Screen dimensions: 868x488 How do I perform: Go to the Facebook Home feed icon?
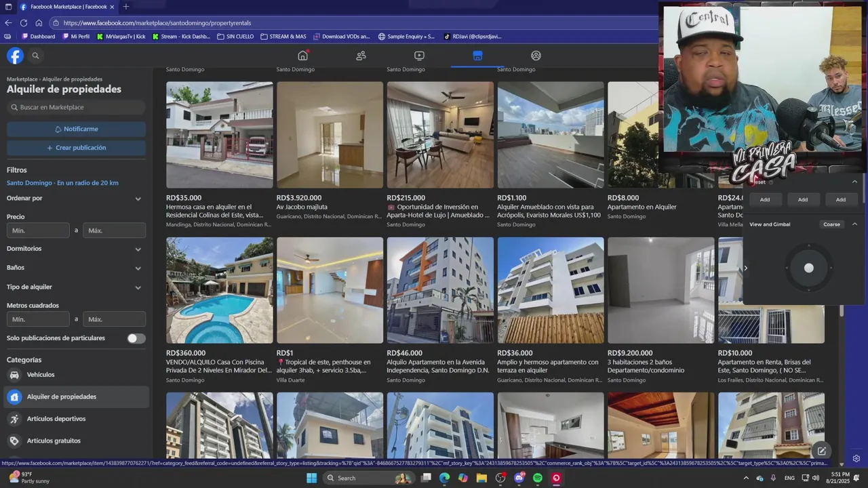(x=303, y=56)
